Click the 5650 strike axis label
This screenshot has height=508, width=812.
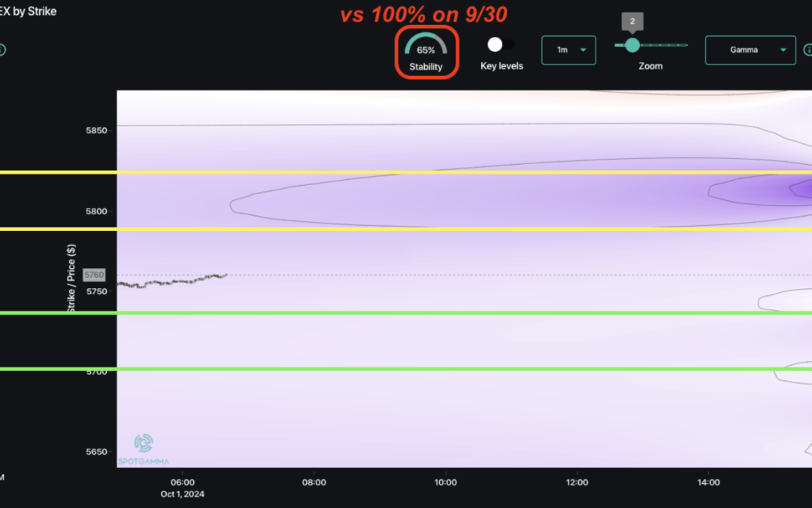click(x=97, y=452)
